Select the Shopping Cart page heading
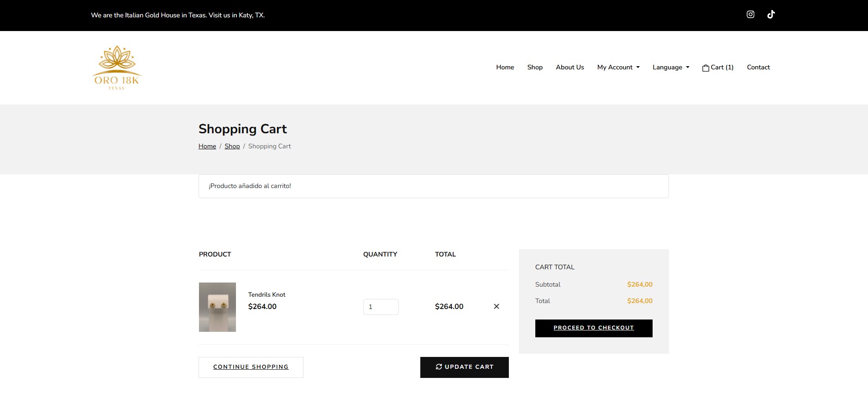The height and width of the screenshot is (419, 868). point(243,129)
